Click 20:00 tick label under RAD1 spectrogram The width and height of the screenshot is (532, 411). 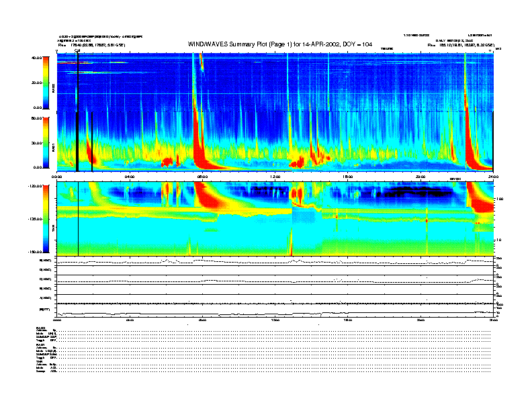pyautogui.click(x=420, y=177)
